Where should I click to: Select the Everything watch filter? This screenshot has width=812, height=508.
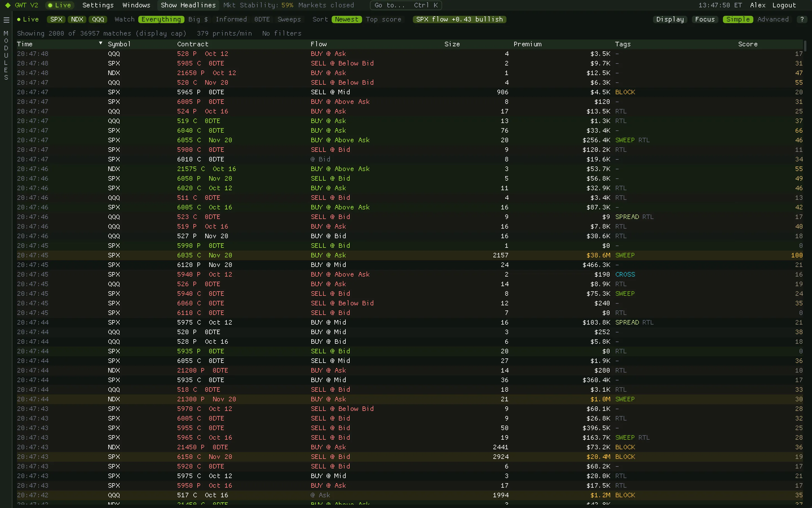tap(161, 19)
